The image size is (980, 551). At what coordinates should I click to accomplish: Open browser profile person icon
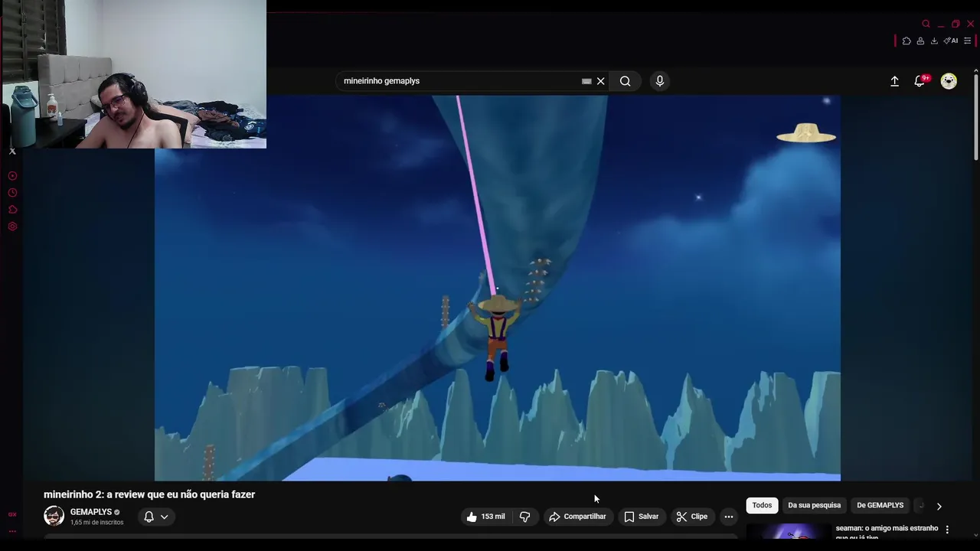tap(920, 41)
